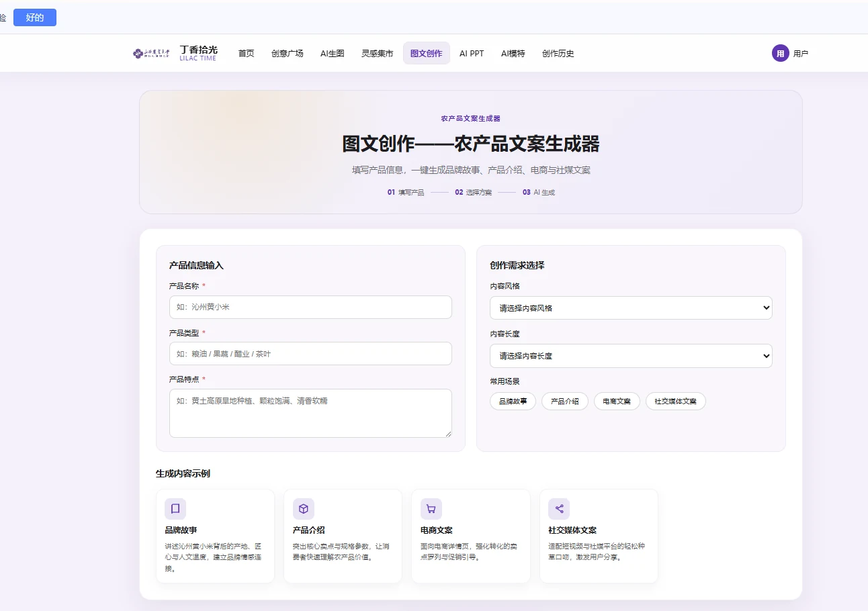Open AI PPT from the navbar
The width and height of the screenshot is (868, 611).
(x=472, y=54)
